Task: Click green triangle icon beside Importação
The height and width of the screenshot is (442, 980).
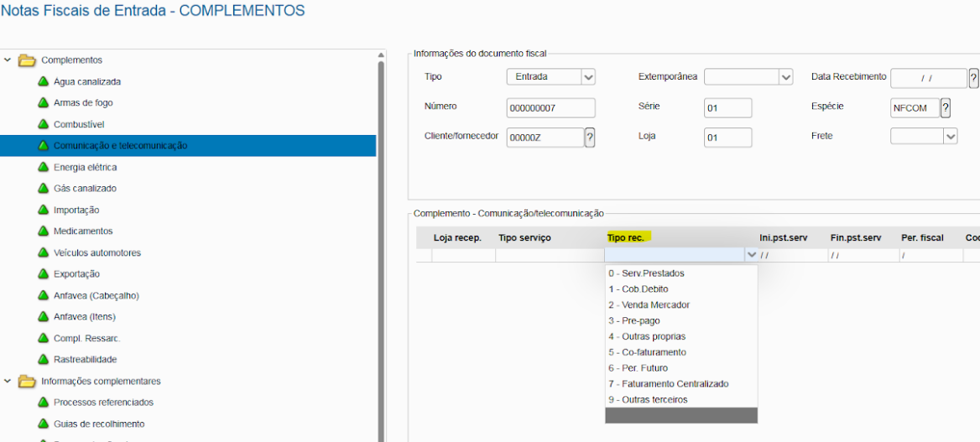Action: click(43, 210)
